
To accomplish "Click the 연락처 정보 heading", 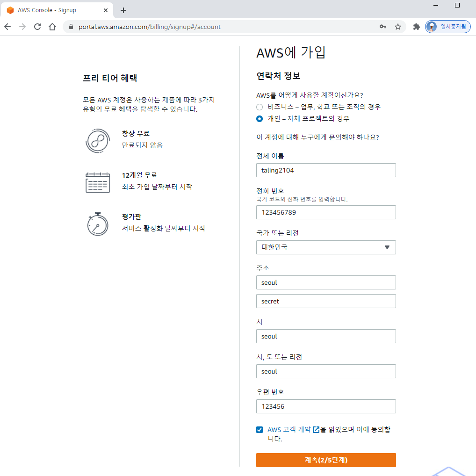I will tap(278, 76).
